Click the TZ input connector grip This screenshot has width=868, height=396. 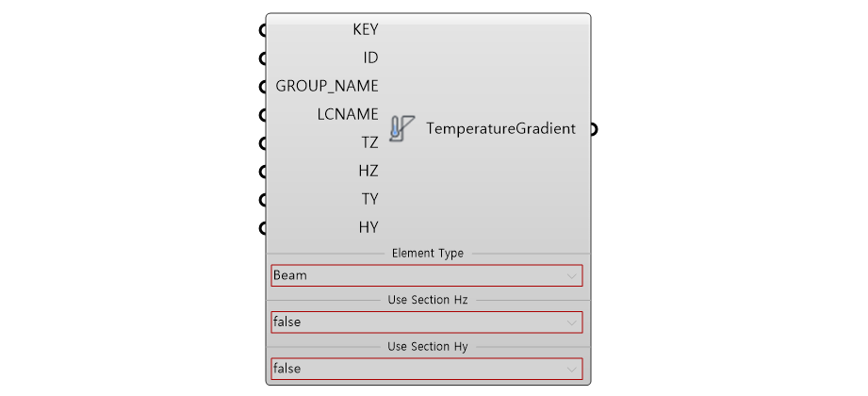coord(263,143)
